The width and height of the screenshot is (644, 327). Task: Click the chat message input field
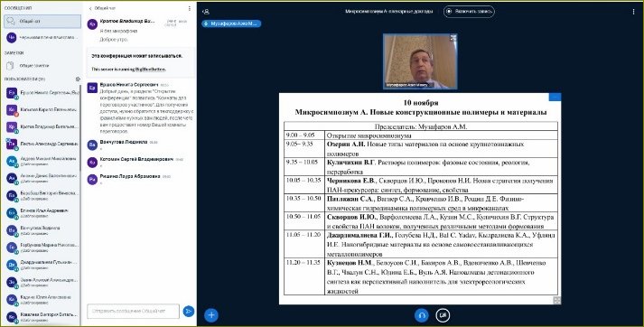point(133,312)
